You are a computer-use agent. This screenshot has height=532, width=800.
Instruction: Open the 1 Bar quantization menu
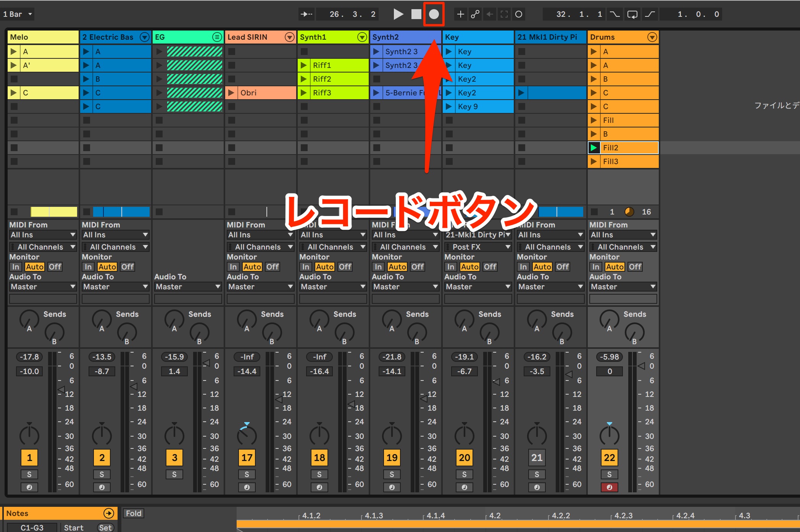pyautogui.click(x=18, y=14)
